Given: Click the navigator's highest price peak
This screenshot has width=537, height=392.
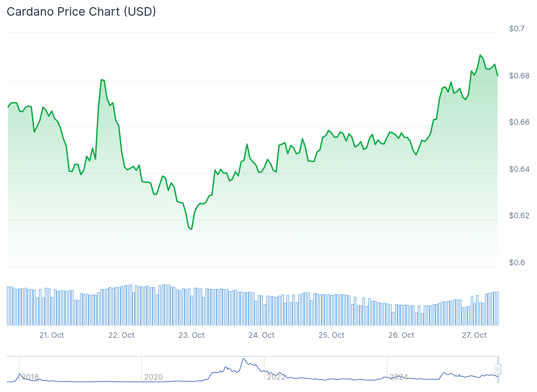Looking at the screenshot, I should click(x=244, y=359).
